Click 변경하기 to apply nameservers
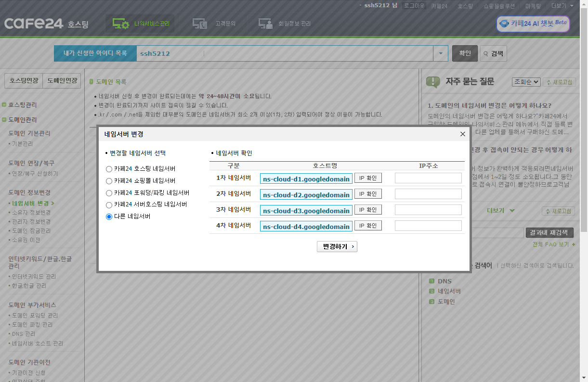588x382 pixels. pos(337,246)
